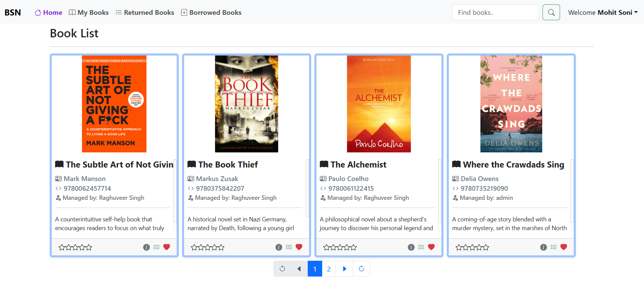Click author name Paulo Coelho

pos(348,179)
